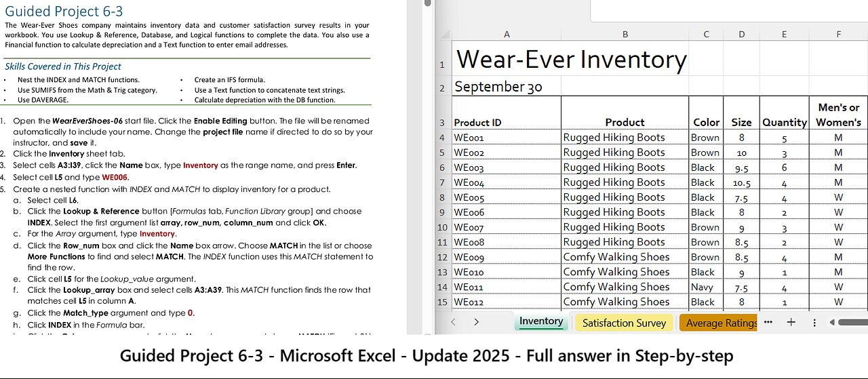
Task: Click the W gender cell in the WE005 row
Action: pos(838,197)
